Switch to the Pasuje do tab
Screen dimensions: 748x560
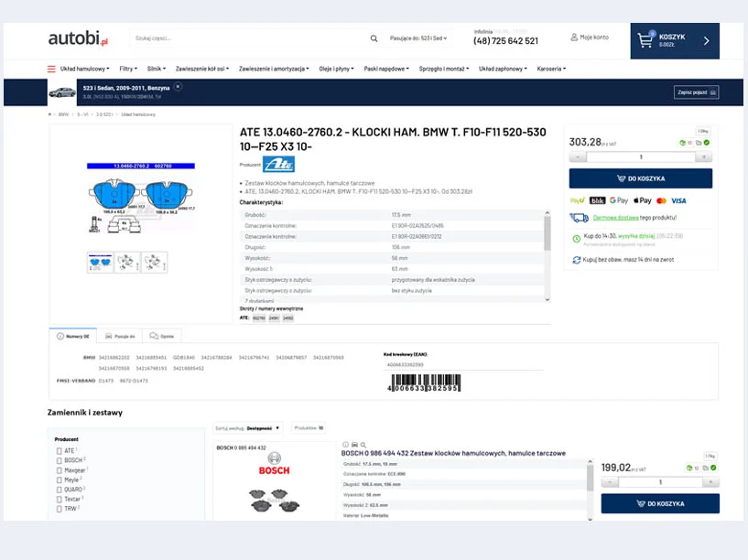coord(120,336)
